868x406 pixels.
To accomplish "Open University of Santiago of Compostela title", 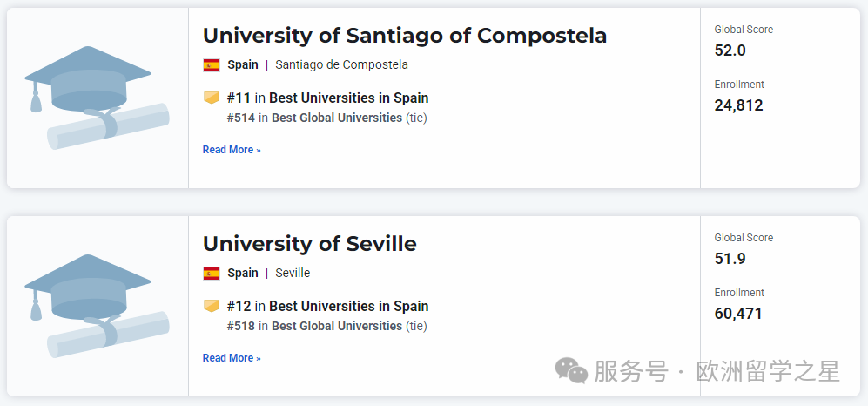I will 405,35.
